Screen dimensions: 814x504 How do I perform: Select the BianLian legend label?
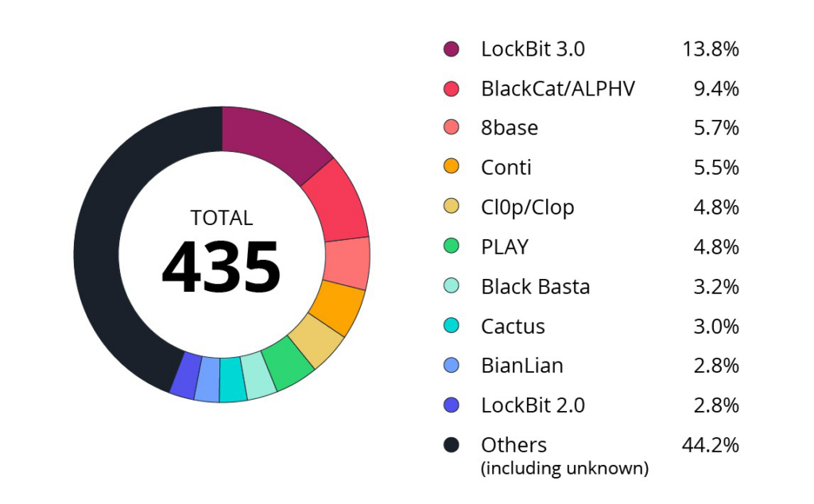pos(522,366)
